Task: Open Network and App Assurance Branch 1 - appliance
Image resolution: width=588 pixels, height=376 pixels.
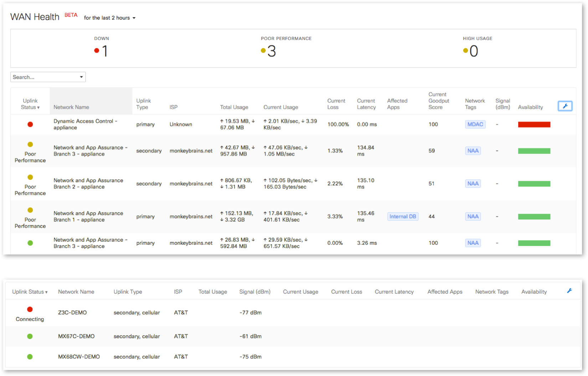Action: 88,216
